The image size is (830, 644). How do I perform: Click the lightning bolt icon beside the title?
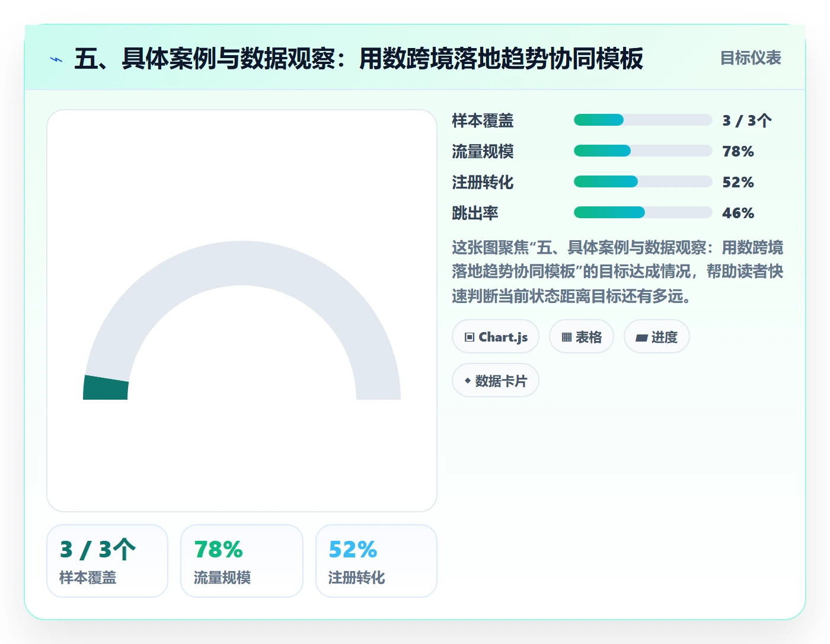click(56, 59)
